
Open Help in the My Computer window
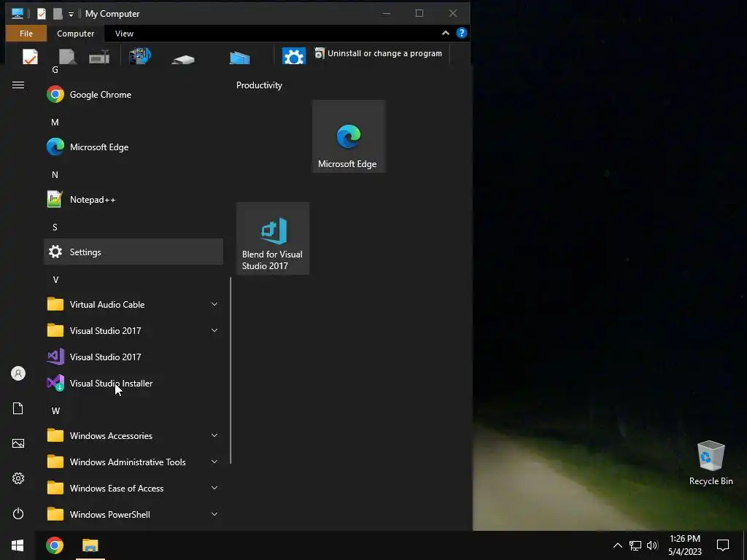tap(461, 33)
